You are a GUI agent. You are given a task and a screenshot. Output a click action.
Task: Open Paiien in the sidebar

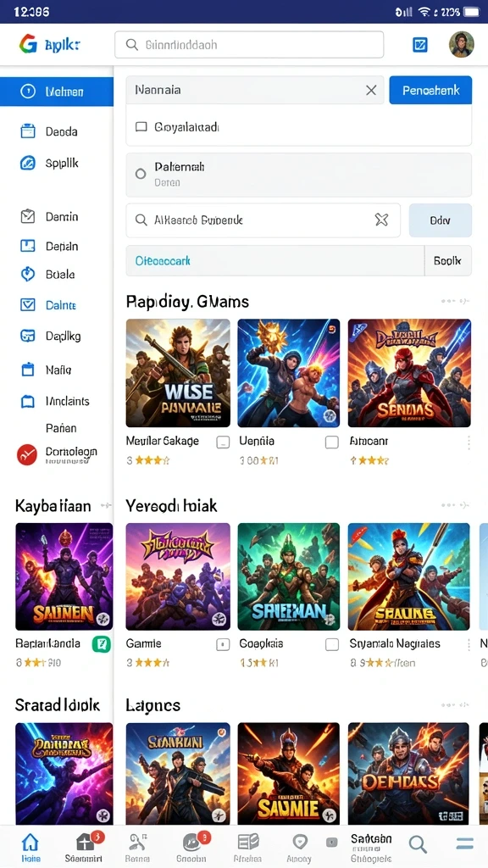coord(61,428)
